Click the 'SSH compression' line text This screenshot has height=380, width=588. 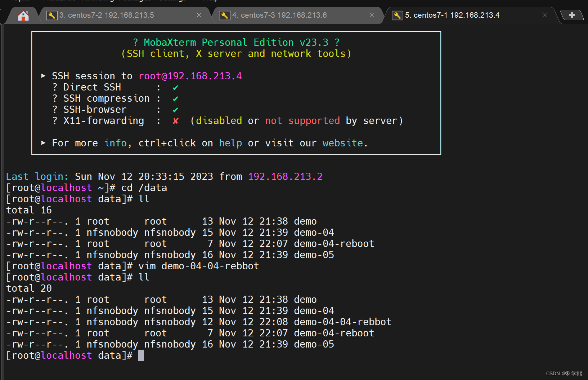pyautogui.click(x=107, y=98)
